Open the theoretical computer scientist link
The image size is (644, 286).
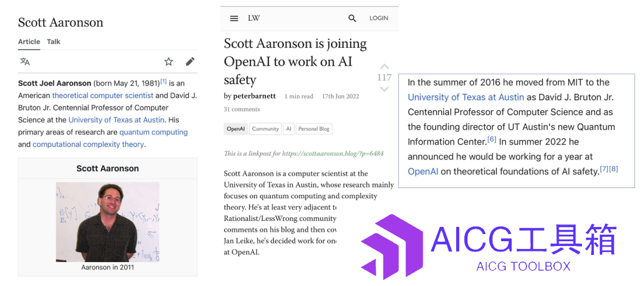click(x=103, y=96)
